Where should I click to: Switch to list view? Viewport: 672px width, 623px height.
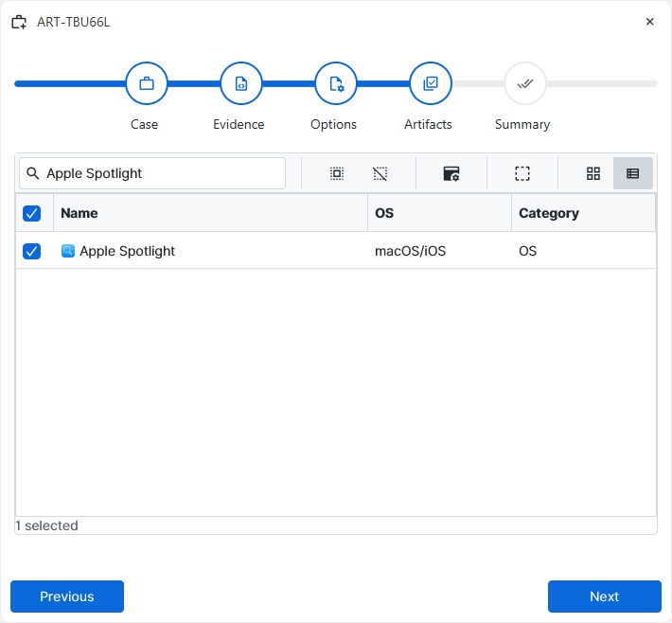[x=633, y=173]
